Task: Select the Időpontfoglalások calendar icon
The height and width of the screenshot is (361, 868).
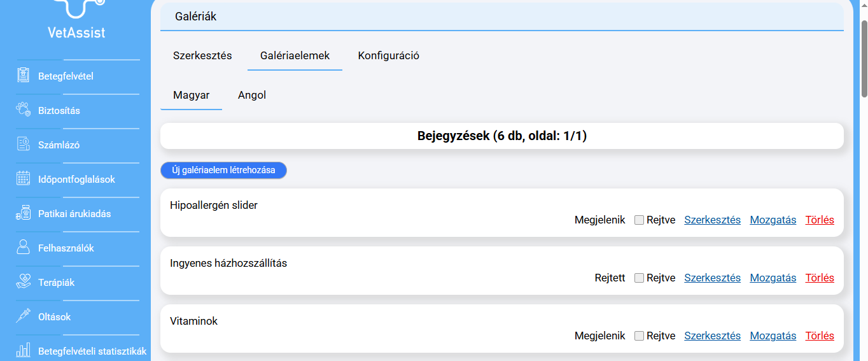Action: click(24, 179)
